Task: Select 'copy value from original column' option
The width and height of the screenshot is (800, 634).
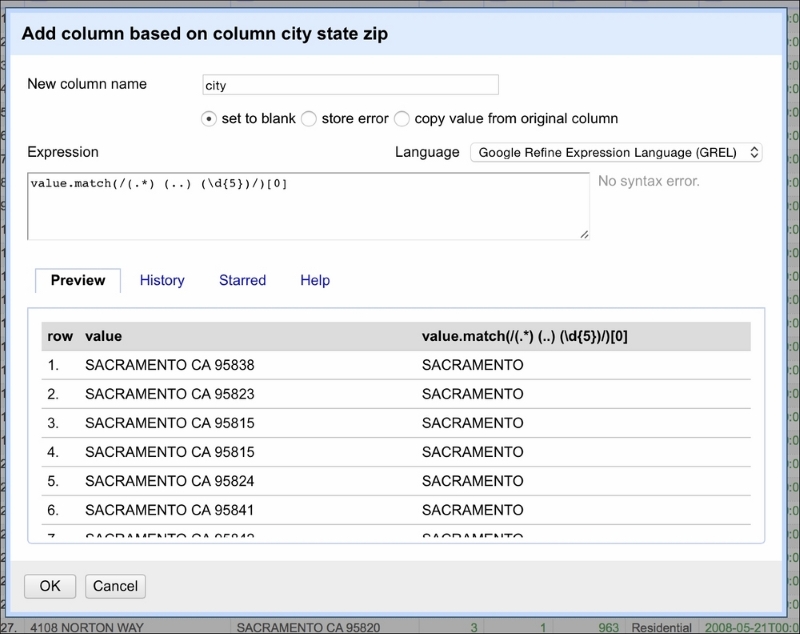Action: pos(402,119)
